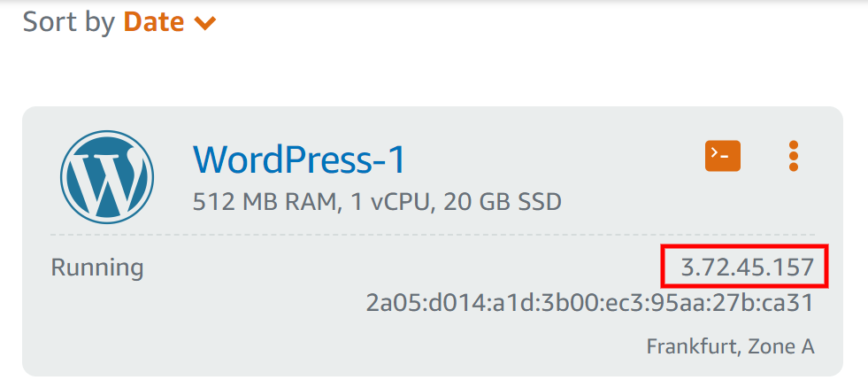
Task: Open browser SSH terminal for WordPress-1
Action: (722, 157)
